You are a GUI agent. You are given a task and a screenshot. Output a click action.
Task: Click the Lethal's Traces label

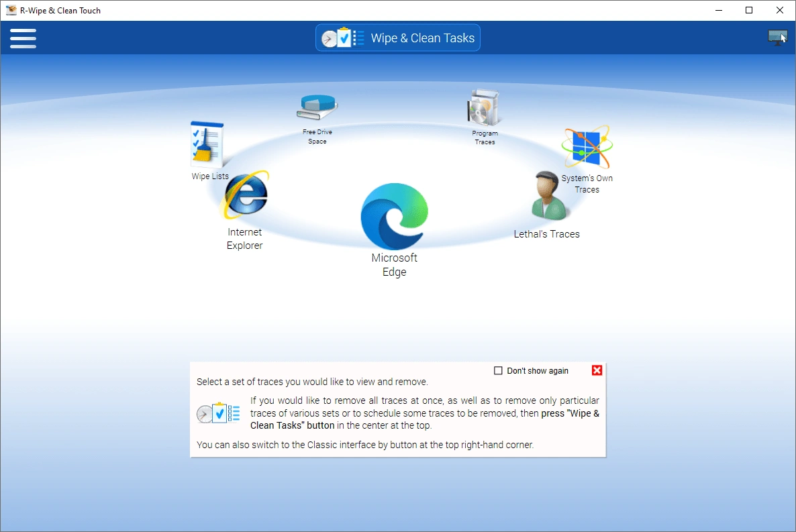(547, 234)
